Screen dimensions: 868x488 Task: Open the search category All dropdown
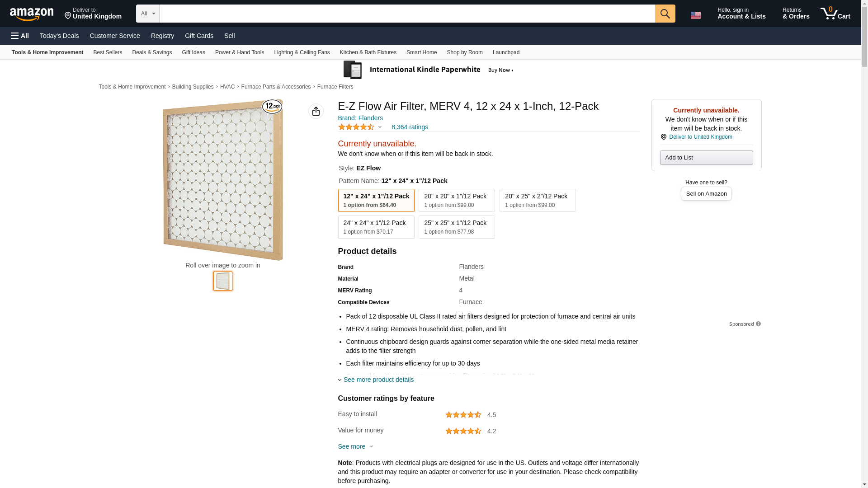(x=147, y=14)
